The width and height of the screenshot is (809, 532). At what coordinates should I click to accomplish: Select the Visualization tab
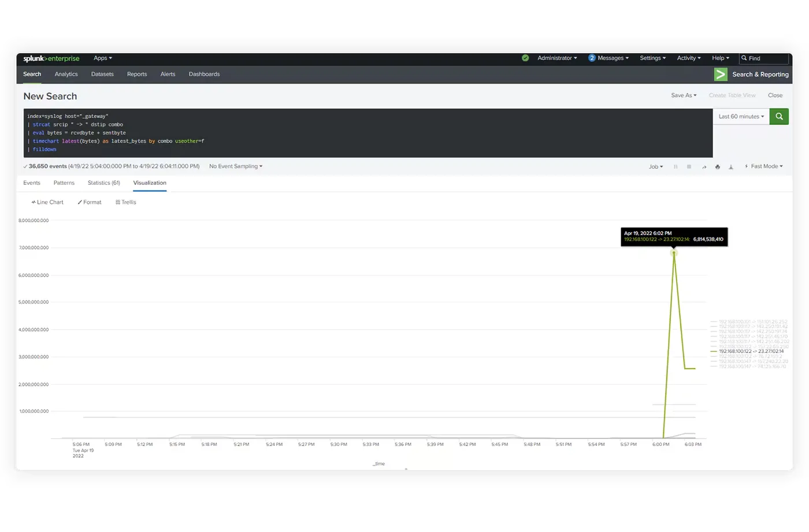click(x=150, y=183)
